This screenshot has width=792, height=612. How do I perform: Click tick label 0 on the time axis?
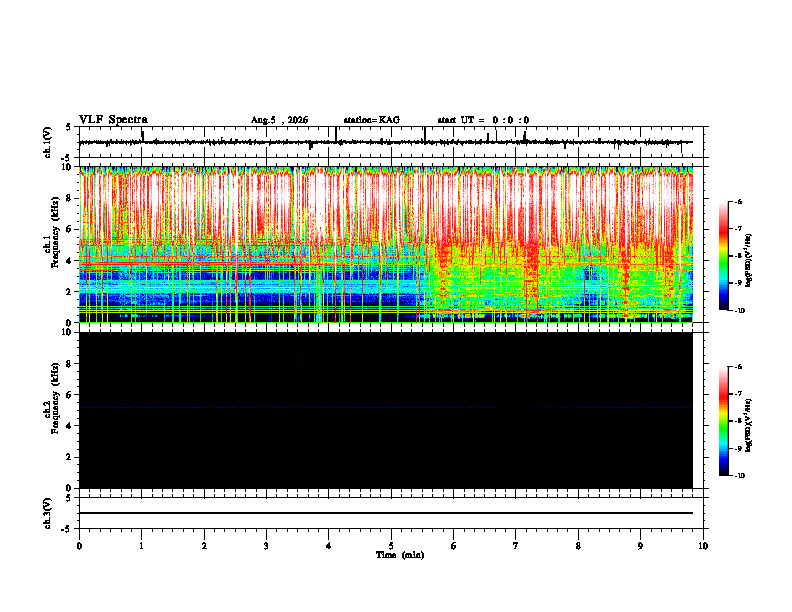point(79,546)
